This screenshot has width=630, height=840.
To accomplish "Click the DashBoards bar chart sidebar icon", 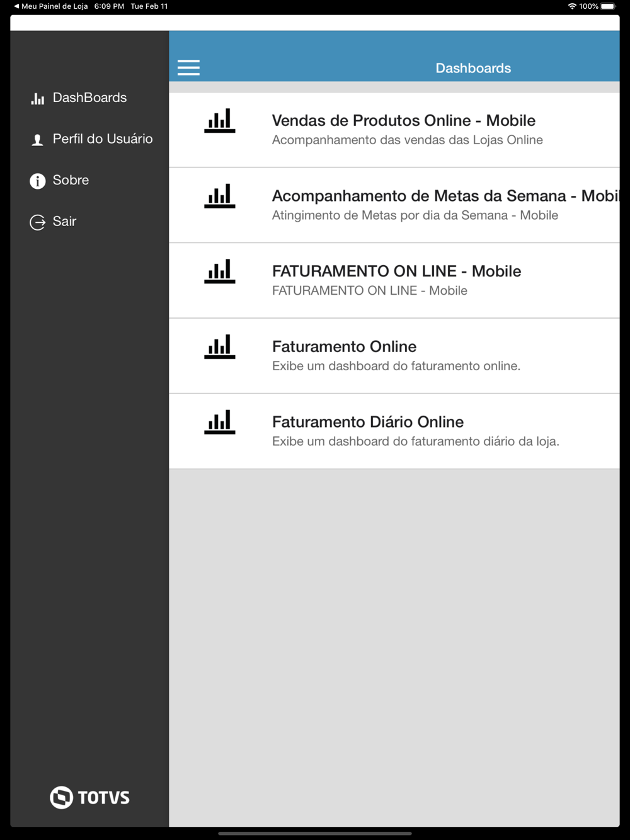I will pos(38,98).
